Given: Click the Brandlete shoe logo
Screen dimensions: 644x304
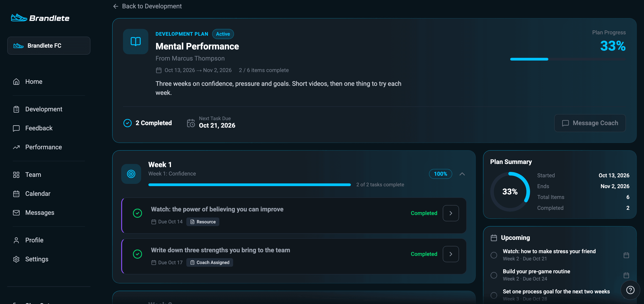Looking at the screenshot, I should coord(19,18).
